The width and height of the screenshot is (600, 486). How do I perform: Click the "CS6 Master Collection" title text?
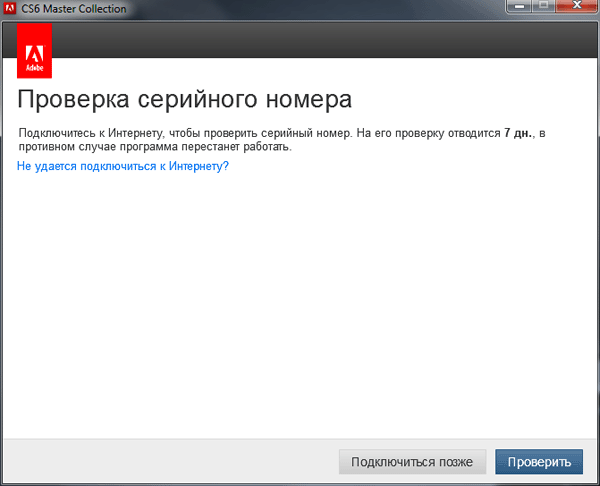(73, 8)
